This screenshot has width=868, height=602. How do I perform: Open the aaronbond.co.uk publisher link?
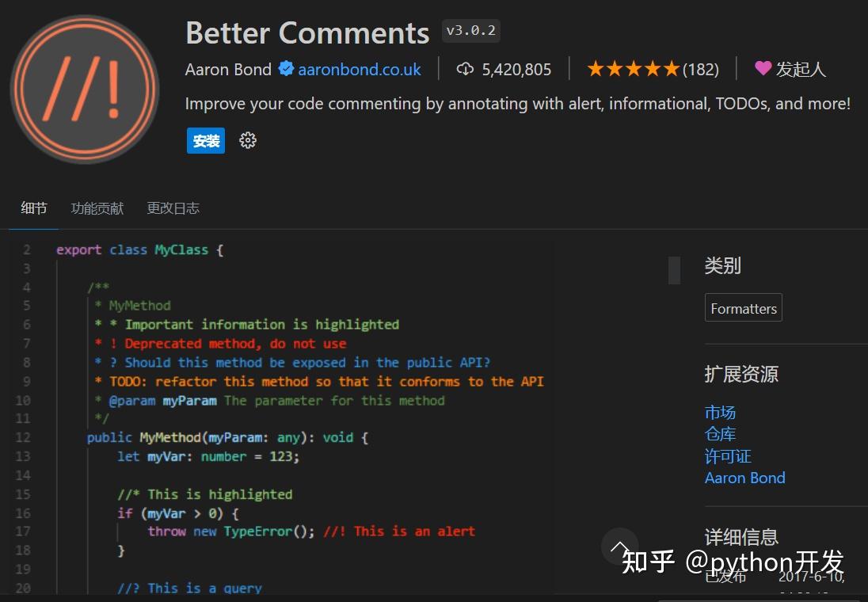pos(359,70)
